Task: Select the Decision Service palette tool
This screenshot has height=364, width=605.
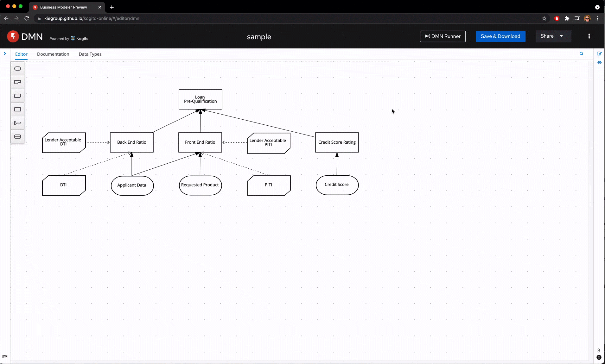Action: 17,137
